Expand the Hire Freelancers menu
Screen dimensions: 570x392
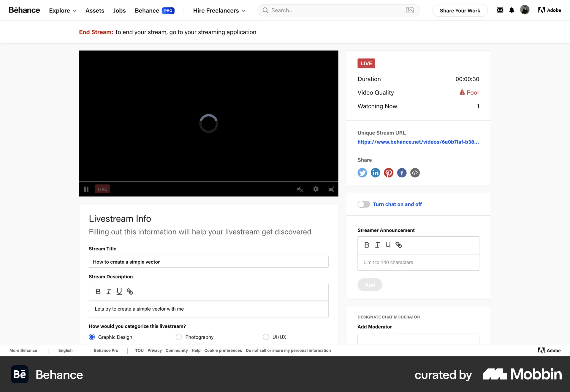tap(219, 10)
